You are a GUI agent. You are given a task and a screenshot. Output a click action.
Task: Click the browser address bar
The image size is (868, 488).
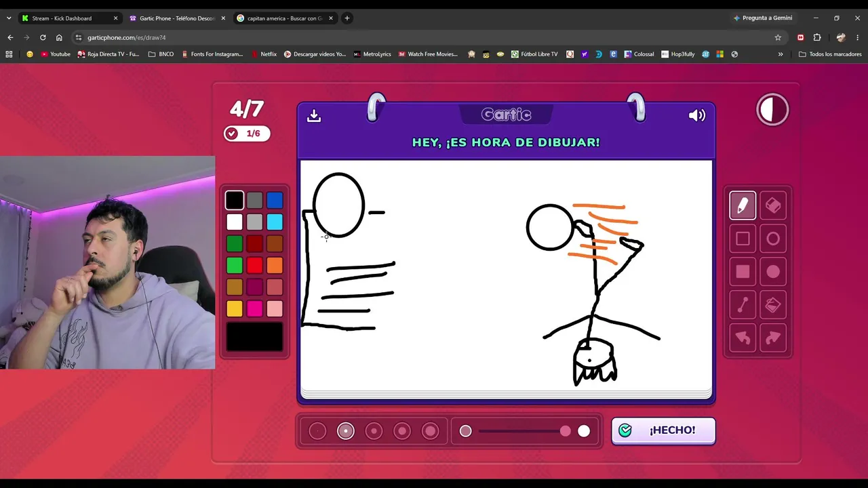(x=427, y=37)
